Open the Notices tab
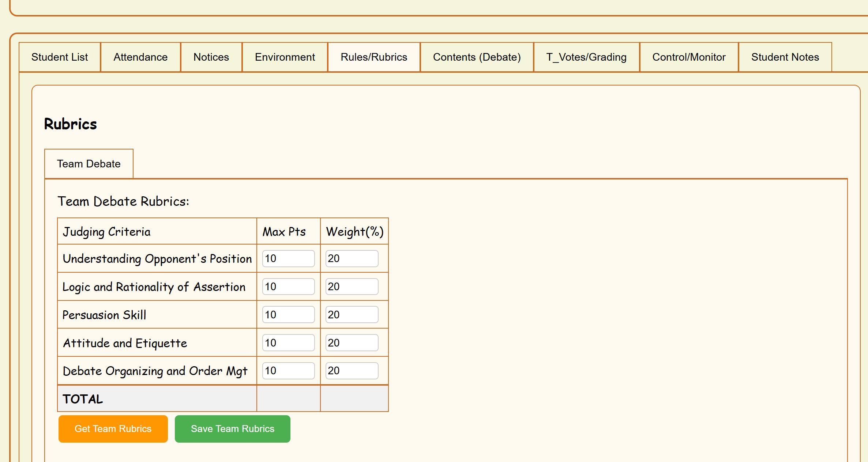This screenshot has height=462, width=868. point(211,57)
